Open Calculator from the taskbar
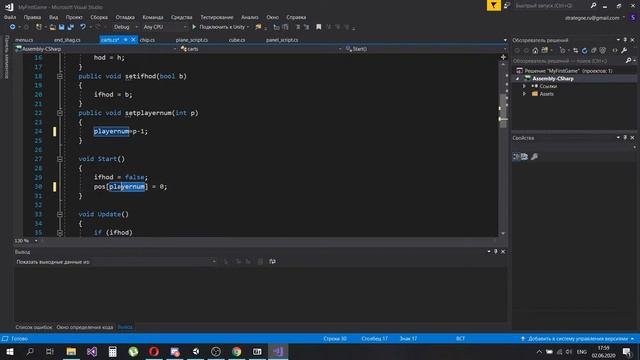640x360 pixels. pyautogui.click(x=113, y=351)
